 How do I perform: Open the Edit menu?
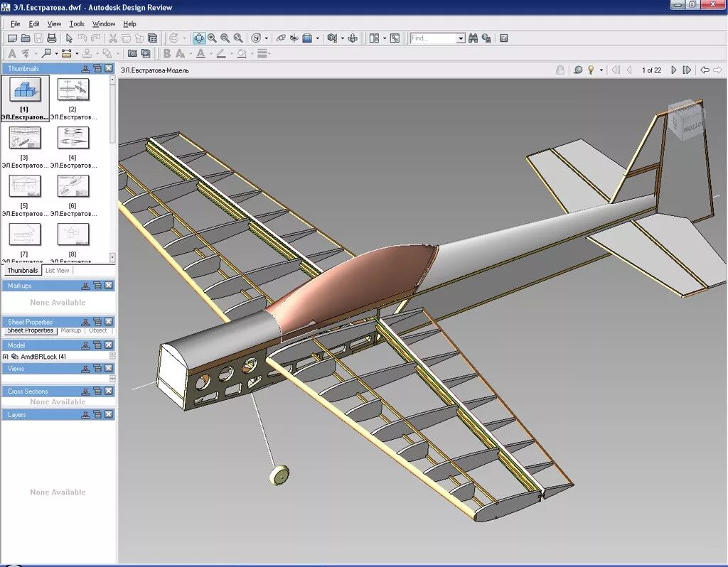pyautogui.click(x=34, y=23)
